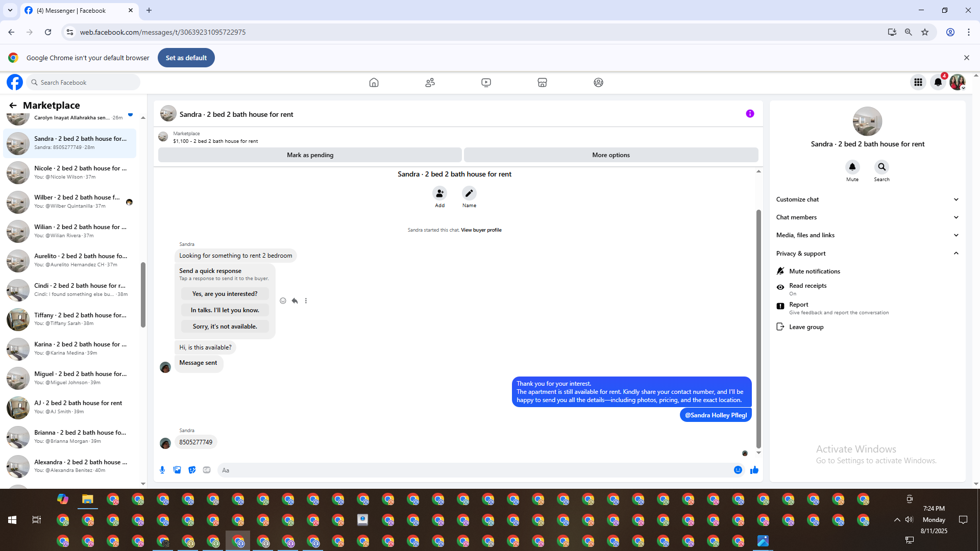Toggle conversation information panel icon
The height and width of the screenshot is (551, 980).
(750, 114)
